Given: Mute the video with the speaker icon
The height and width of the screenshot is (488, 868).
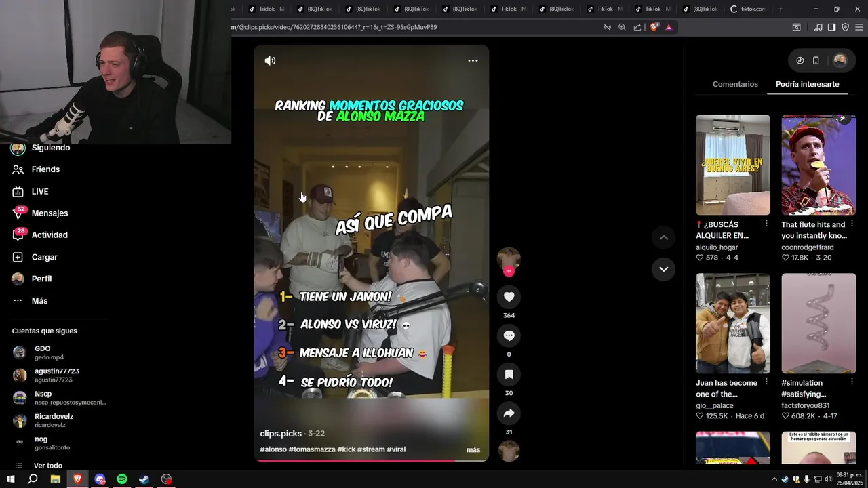Looking at the screenshot, I should [x=270, y=61].
